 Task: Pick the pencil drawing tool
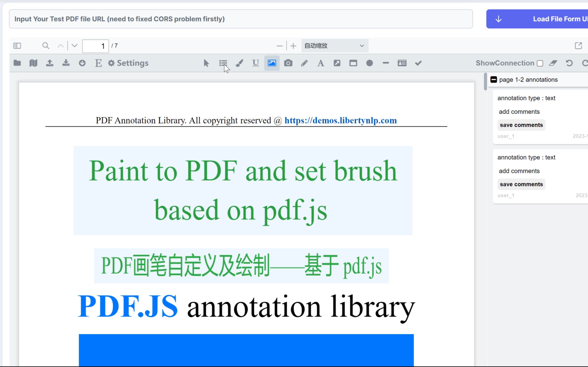coord(304,63)
